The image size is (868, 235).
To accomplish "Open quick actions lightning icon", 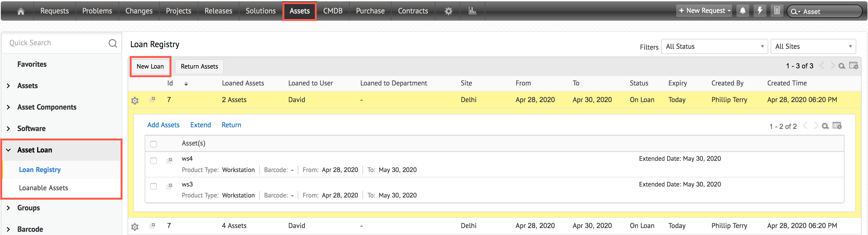I will (x=760, y=11).
